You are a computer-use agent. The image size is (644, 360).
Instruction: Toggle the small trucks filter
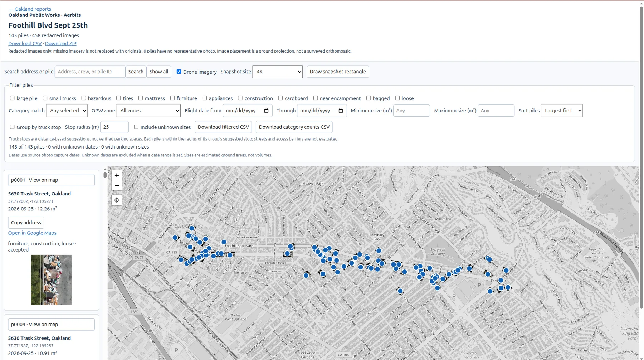(x=45, y=98)
